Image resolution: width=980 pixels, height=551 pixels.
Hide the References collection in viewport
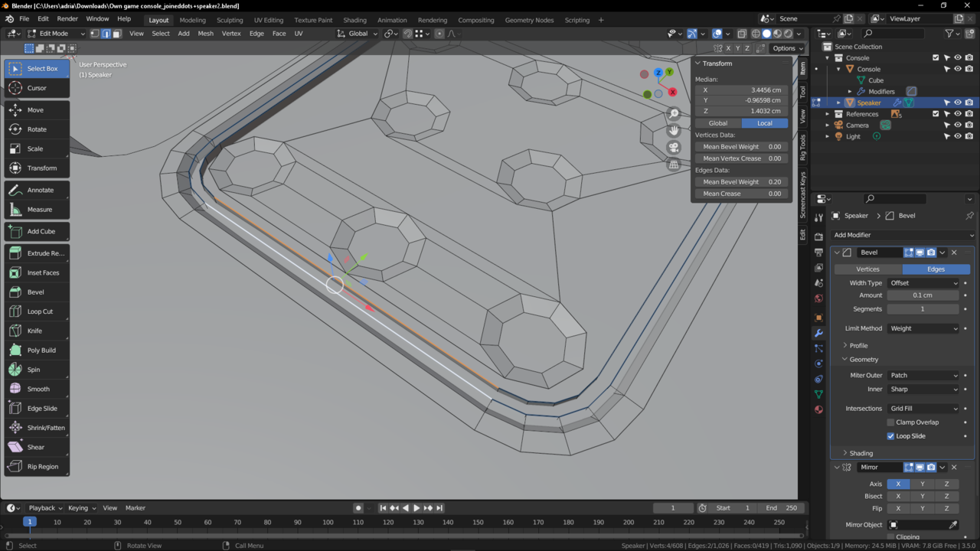point(957,114)
